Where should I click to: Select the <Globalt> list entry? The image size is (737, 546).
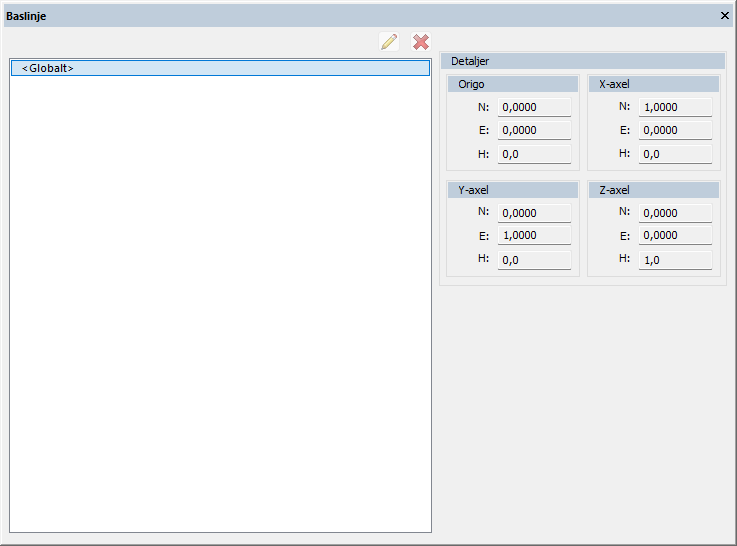220,68
